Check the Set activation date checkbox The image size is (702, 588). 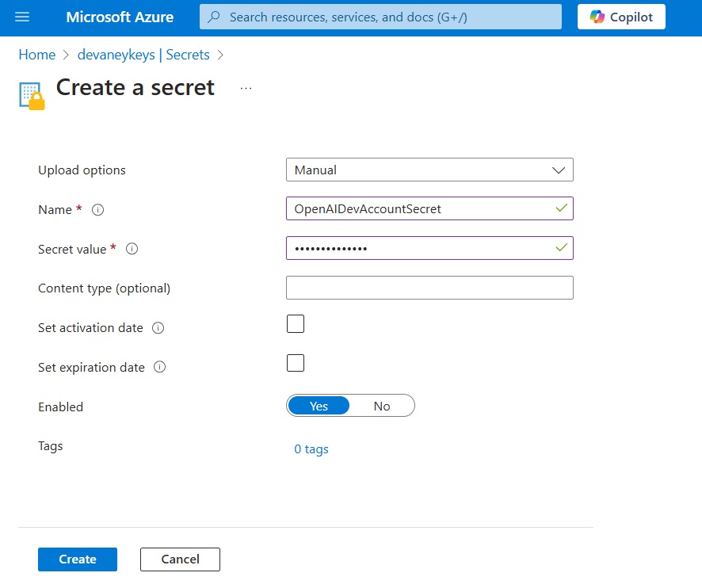(x=296, y=324)
